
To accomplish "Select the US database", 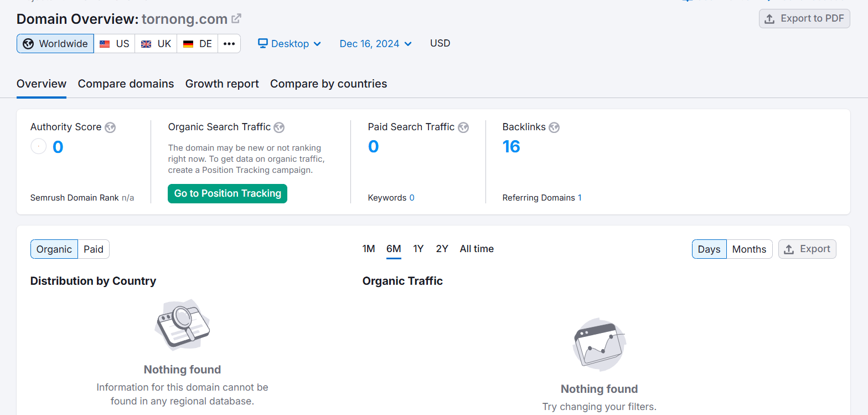I will pyautogui.click(x=115, y=44).
